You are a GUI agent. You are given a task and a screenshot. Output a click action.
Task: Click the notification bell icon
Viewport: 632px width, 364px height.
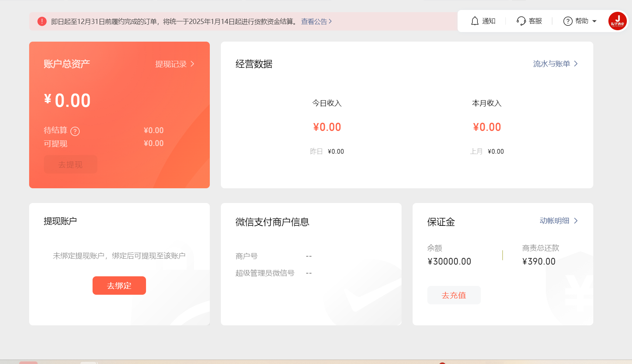coord(475,21)
